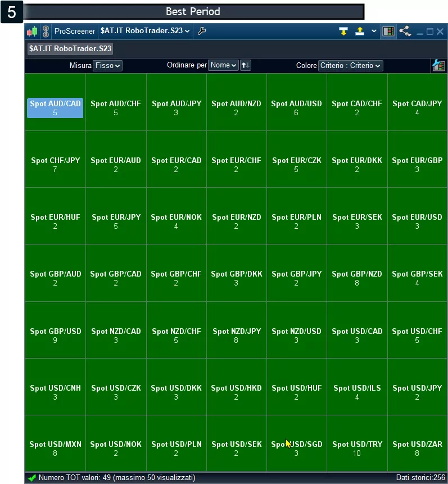
Task: Click the Spot GBP/JPY cell
Action: [x=296, y=273]
